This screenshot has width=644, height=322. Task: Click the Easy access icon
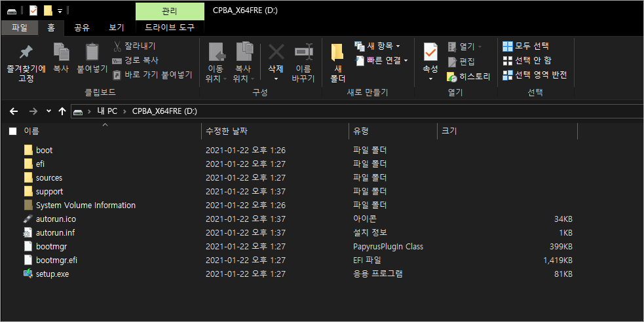tap(360, 61)
